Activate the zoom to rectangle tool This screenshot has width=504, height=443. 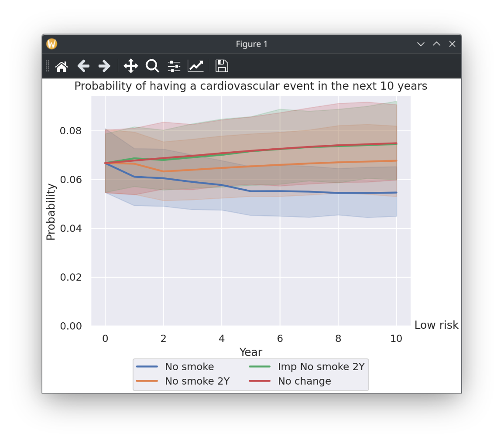pos(152,66)
